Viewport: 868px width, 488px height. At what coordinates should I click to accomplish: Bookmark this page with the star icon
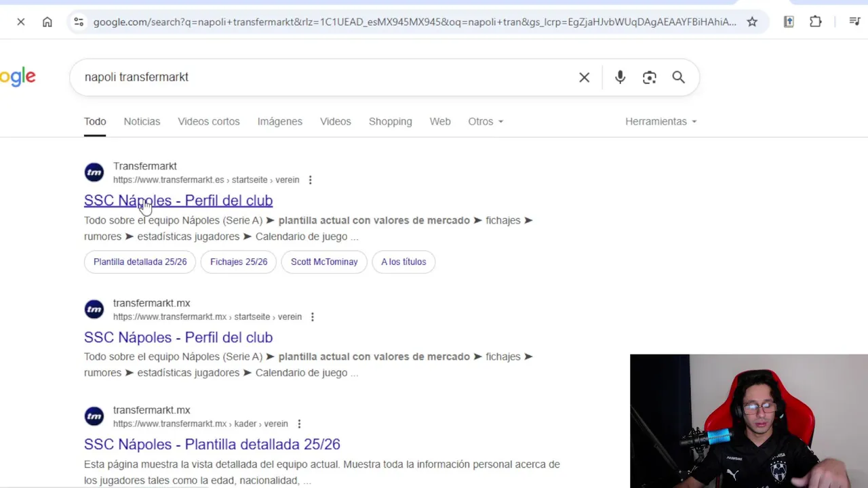pos(752,22)
